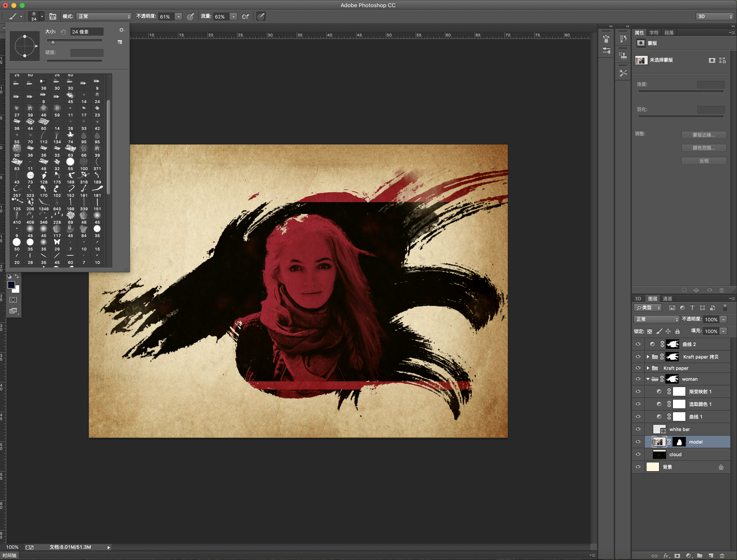Click the lock all layer icon
The width and height of the screenshot is (737, 560).
677,331
